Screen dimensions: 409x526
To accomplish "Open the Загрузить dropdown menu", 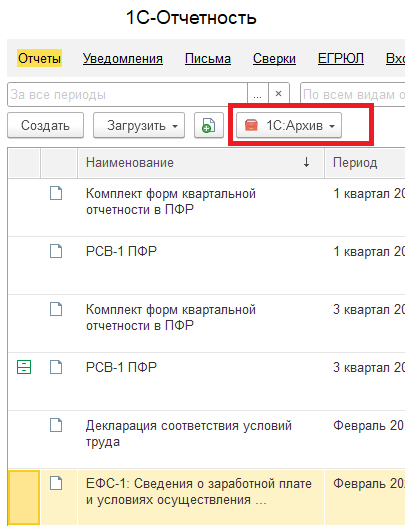I will coord(139,125).
